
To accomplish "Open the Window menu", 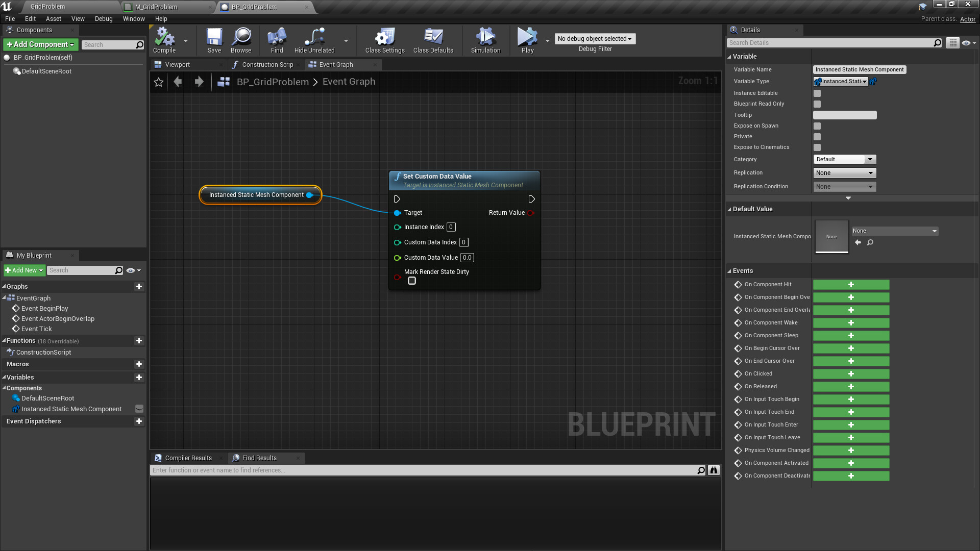I will click(133, 19).
